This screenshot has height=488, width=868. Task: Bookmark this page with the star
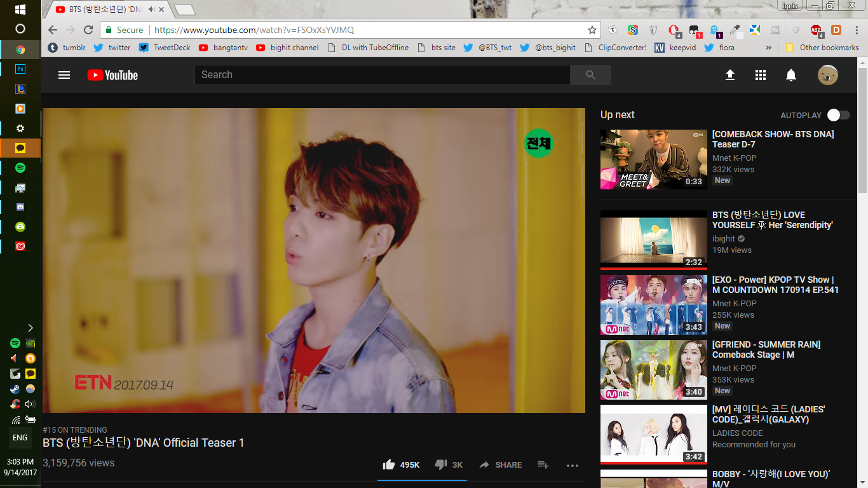coord(592,30)
